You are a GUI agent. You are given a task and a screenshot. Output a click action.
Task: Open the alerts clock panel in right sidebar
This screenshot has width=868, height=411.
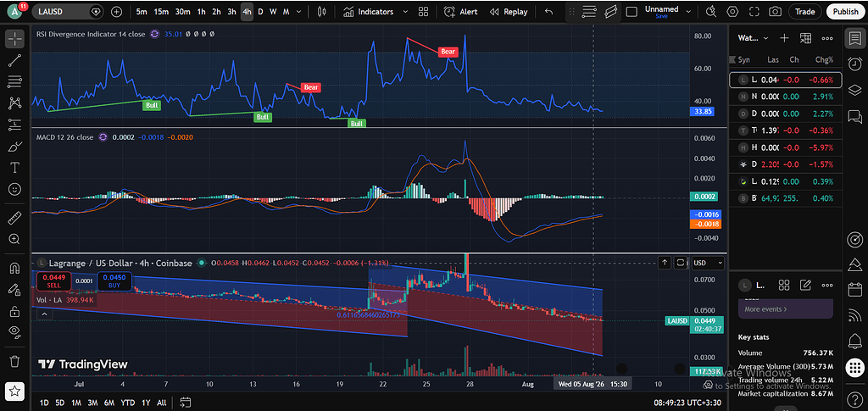coord(854,64)
